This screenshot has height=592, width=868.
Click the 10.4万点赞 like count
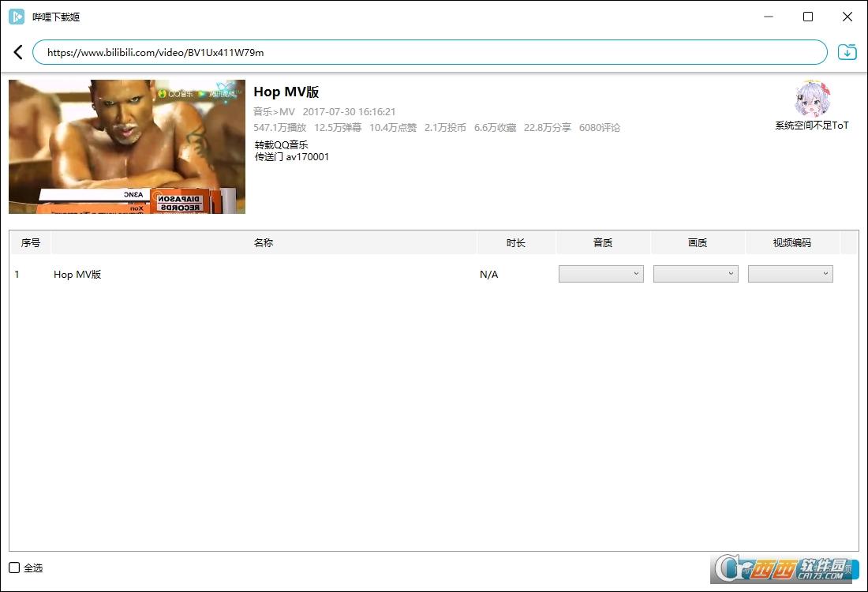[393, 127]
